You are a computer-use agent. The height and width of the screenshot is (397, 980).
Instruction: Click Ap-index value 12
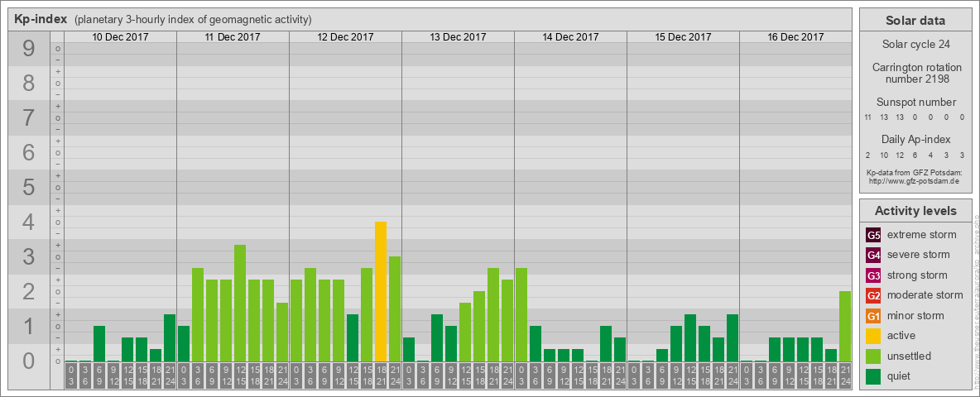pyautogui.click(x=900, y=155)
